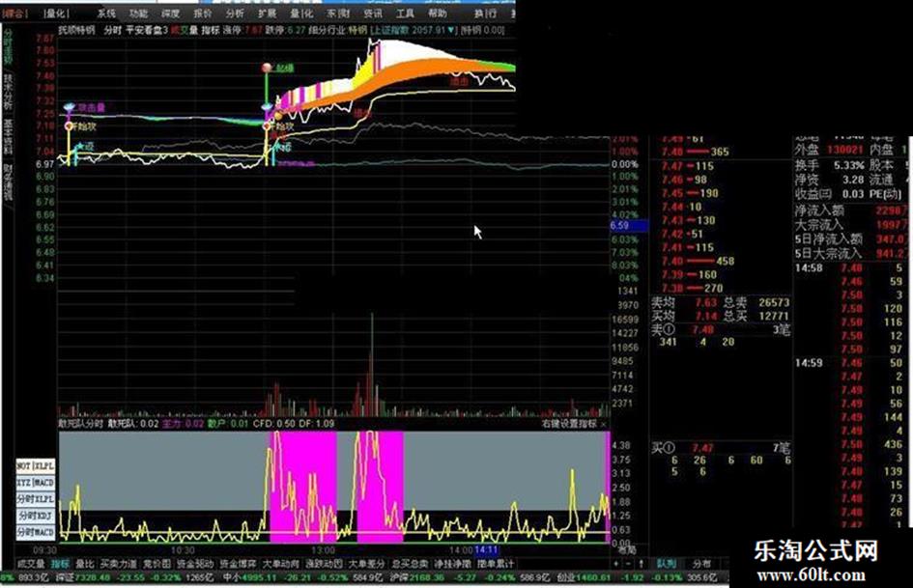The height and width of the screenshot is (588, 913).
Task: Click the first 攻击量 diamond marker
Action: [x=70, y=107]
